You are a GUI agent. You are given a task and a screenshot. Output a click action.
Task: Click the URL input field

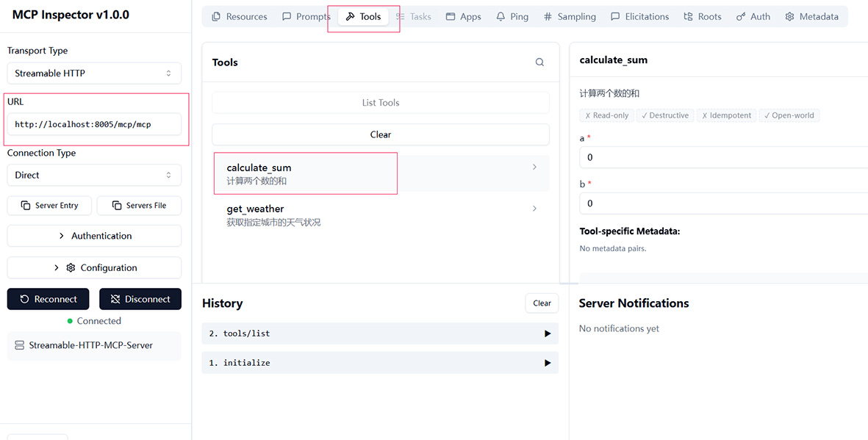[x=94, y=125]
